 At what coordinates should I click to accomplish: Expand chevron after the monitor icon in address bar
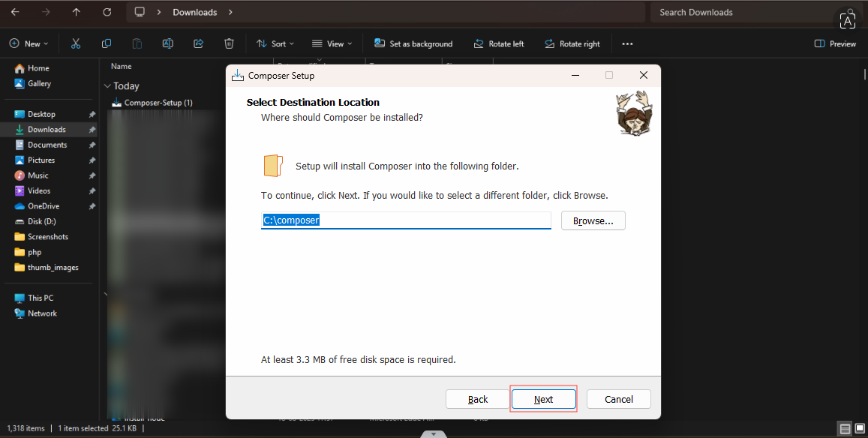(159, 12)
